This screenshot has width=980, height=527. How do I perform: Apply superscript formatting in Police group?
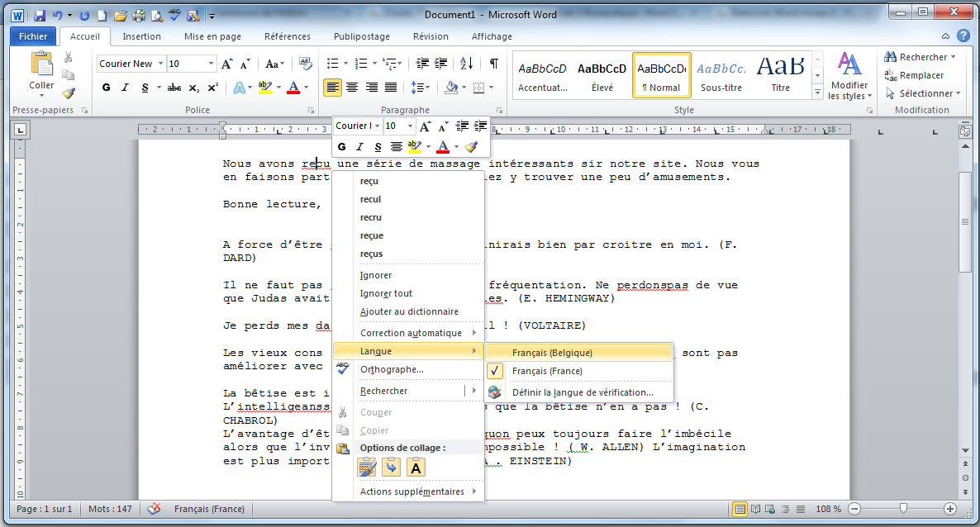[213, 88]
